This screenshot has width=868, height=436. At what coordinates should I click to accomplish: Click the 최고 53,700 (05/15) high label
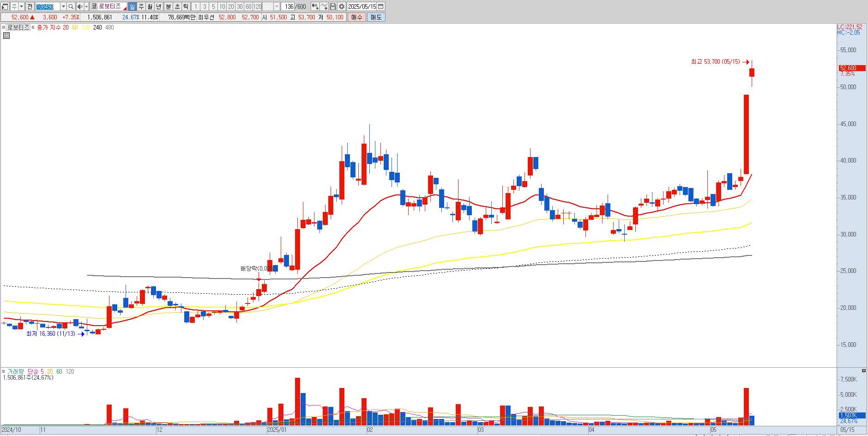coord(715,61)
